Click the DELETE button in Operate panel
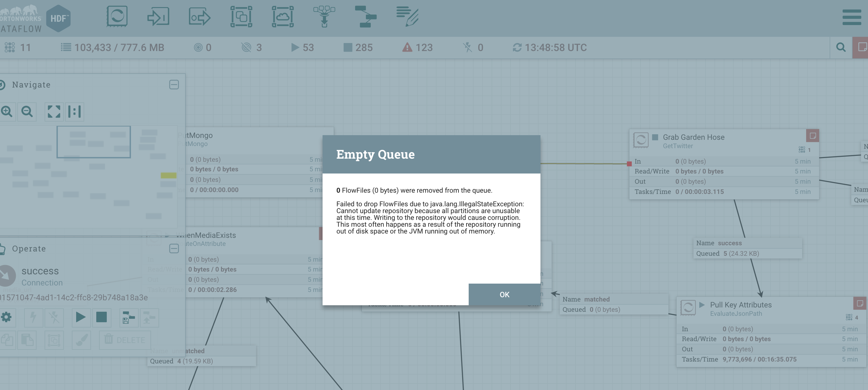Screen dimensions: 868x390 coord(125,340)
